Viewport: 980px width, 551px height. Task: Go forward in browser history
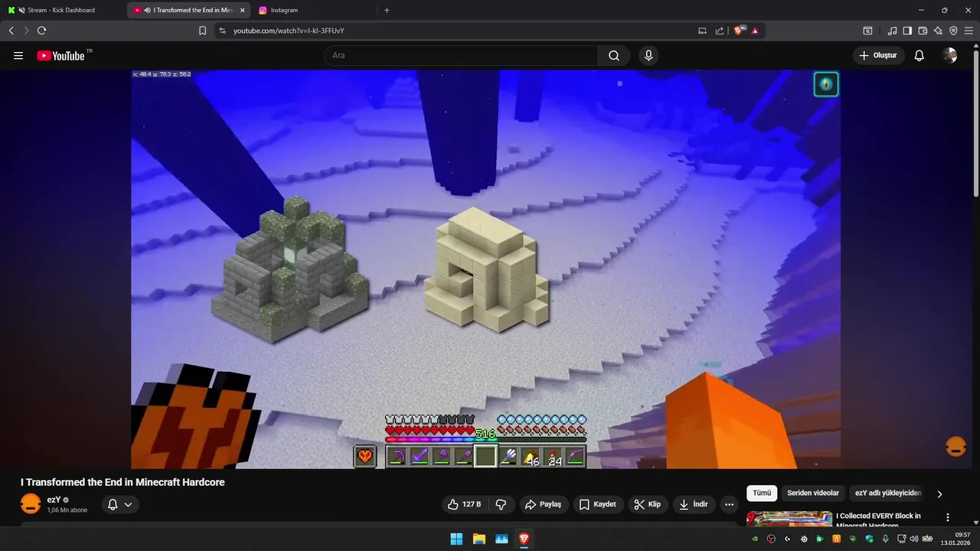click(26, 31)
